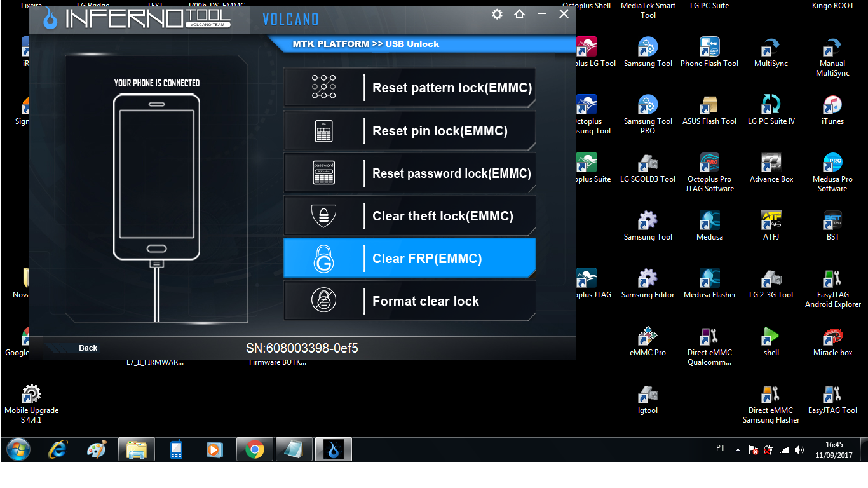Open Direct eMMC Samsung Flasher shortcut
Viewport: 868px width, 488px height.
(x=771, y=403)
